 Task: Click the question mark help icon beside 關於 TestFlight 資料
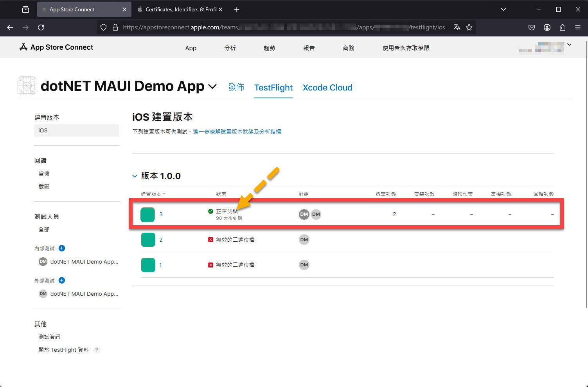coord(97,350)
